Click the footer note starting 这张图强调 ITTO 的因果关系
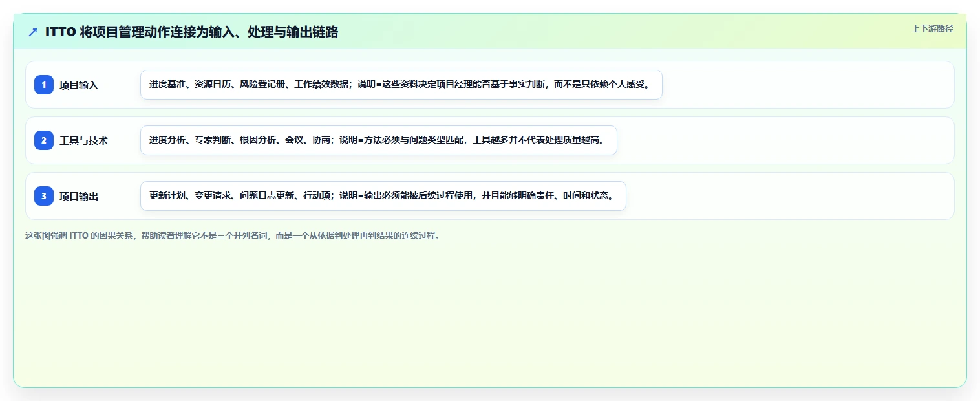 point(233,235)
